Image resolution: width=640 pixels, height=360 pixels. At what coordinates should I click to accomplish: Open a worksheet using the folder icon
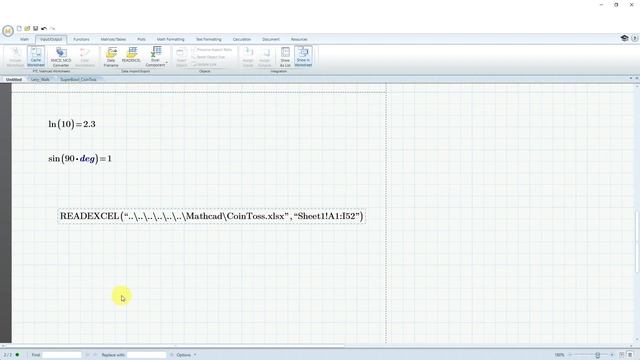[27, 29]
